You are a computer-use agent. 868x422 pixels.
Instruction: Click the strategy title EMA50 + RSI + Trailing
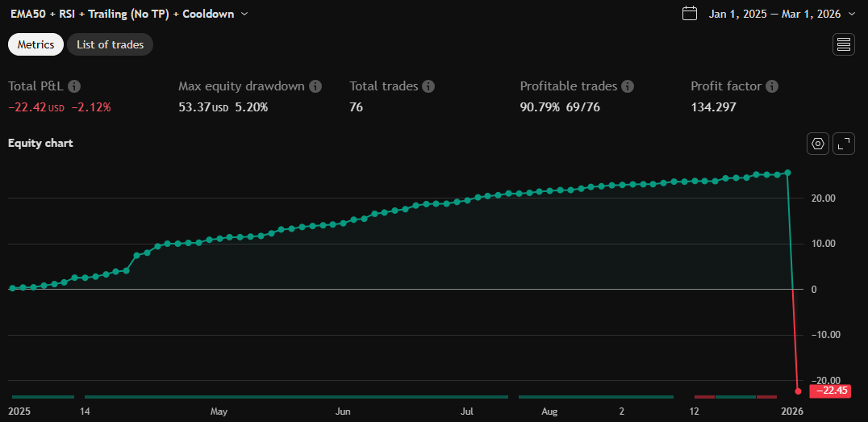click(x=122, y=15)
